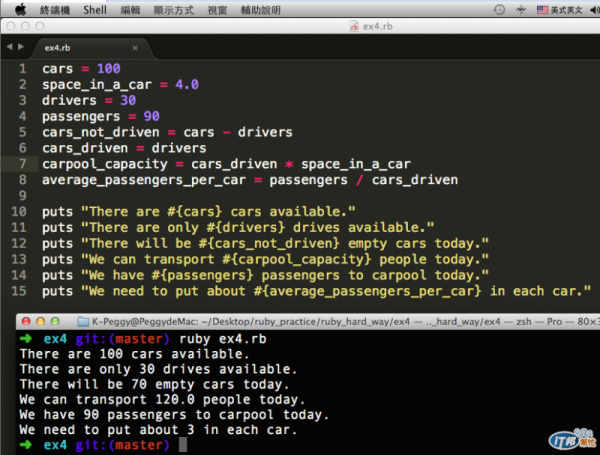Click the ex4.rb file icon in title bar
Image resolution: width=600 pixels, height=455 pixels.
pos(354,26)
